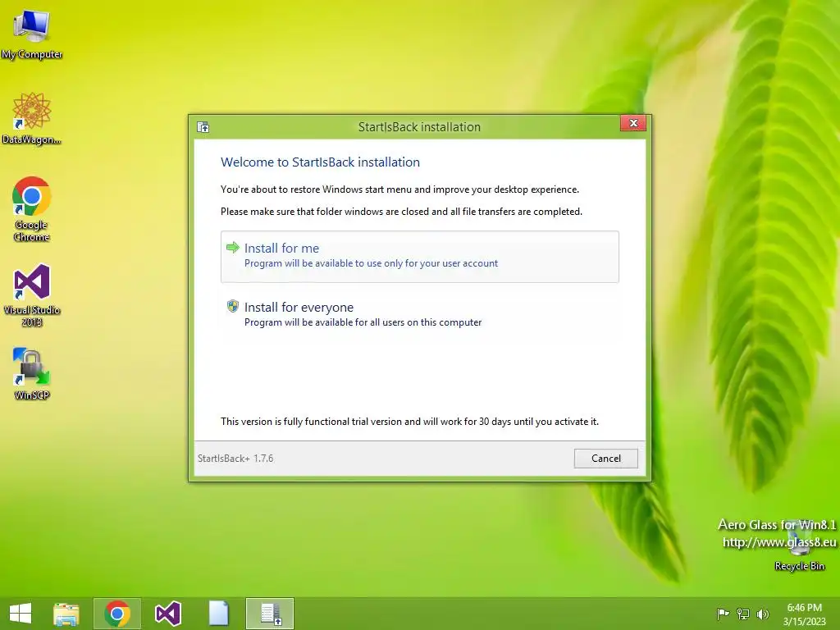Click the installer icon in the title bar
This screenshot has height=630, width=840.
(x=203, y=127)
